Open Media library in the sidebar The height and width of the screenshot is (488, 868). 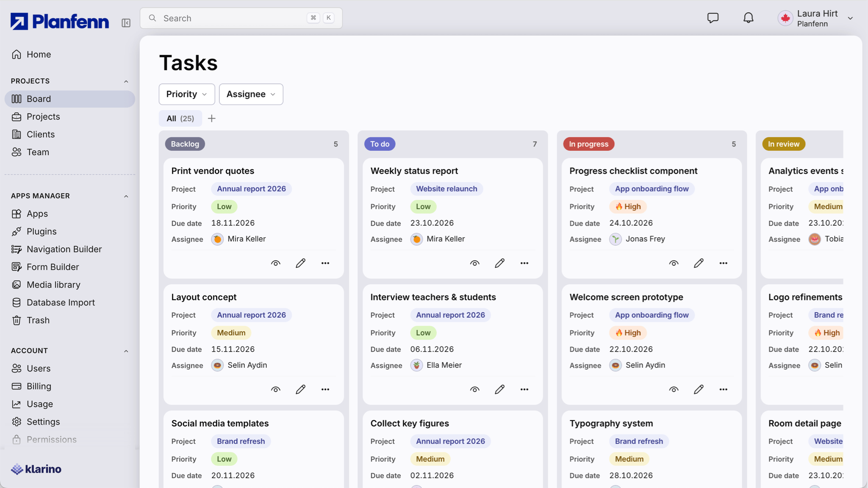pyautogui.click(x=70, y=285)
